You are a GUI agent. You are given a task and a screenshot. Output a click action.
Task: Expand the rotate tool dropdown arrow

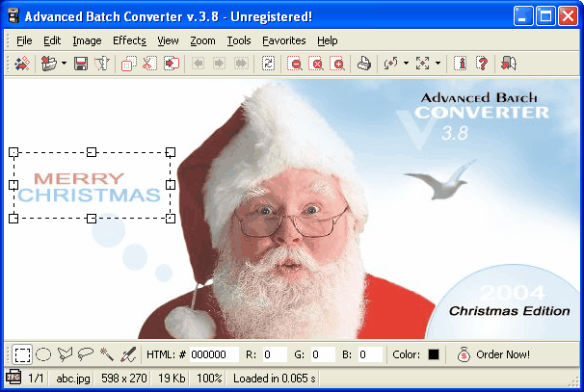click(406, 64)
